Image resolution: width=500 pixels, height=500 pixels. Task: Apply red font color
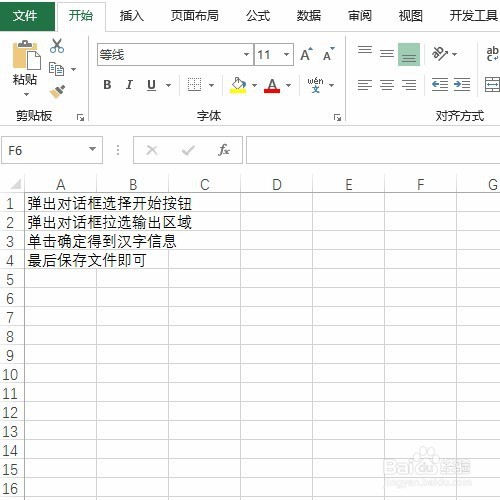point(272,85)
